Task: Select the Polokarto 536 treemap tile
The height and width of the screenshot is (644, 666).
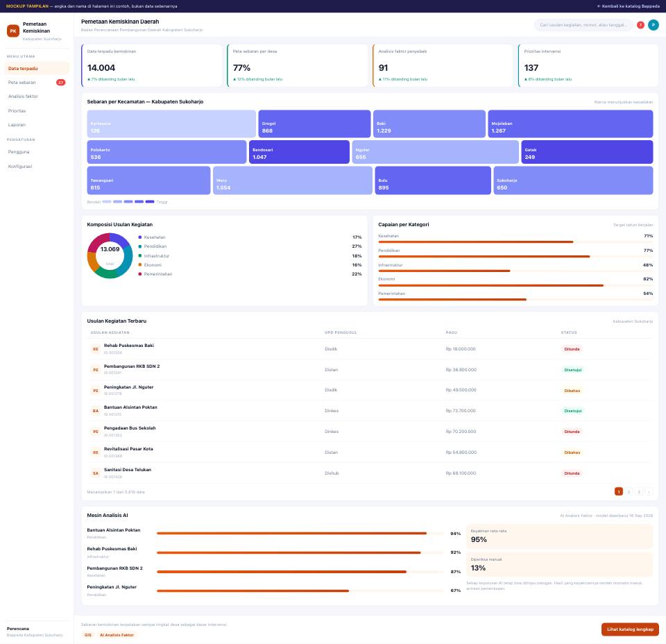Action: point(166,152)
